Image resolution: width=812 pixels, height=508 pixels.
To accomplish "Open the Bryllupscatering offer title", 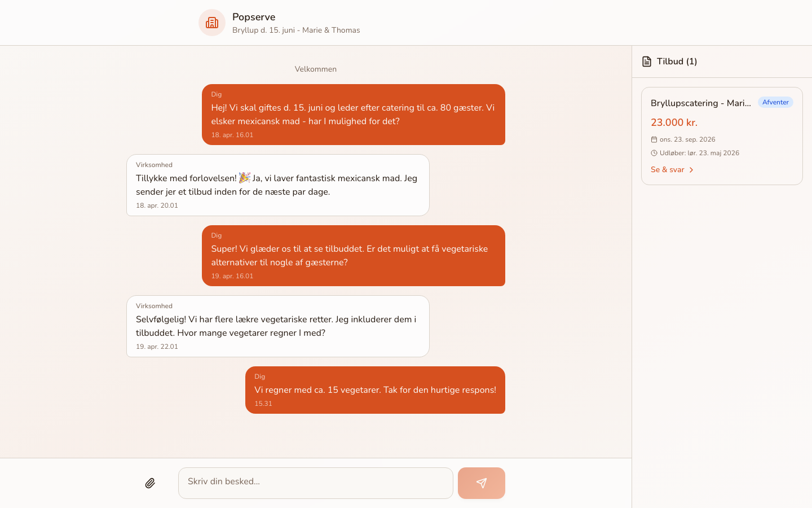I will click(700, 103).
